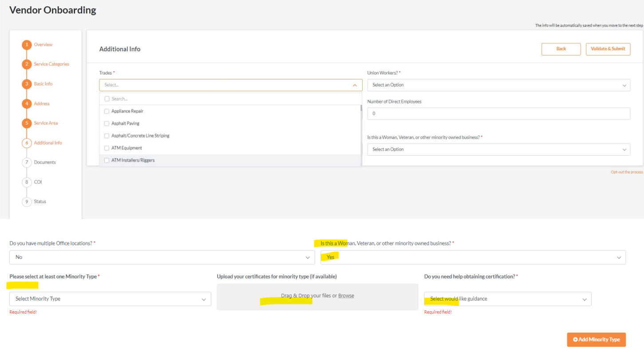Open the certification guidance dropdown
The width and height of the screenshot is (644, 349).
(507, 299)
